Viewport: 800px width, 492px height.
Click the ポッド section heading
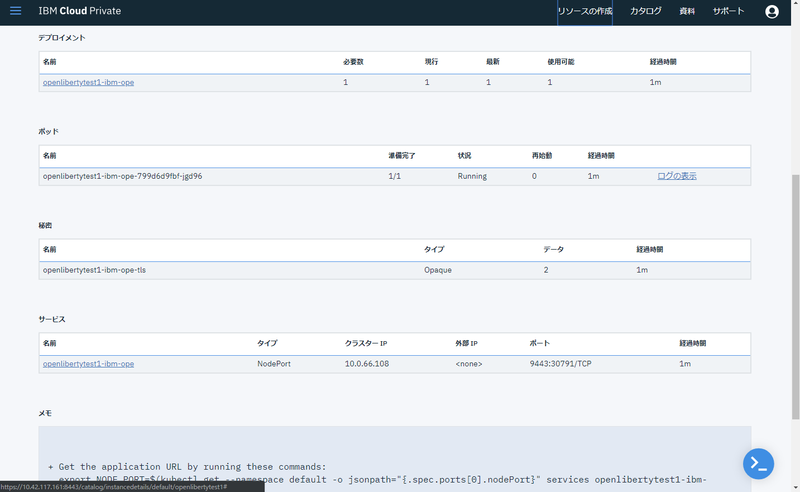click(48, 132)
